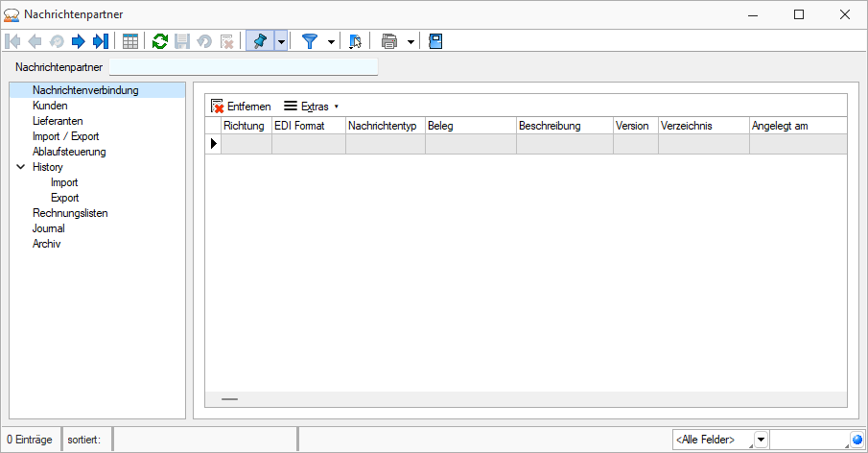Click the save diskette icon
This screenshot has height=453, width=868.
click(x=182, y=41)
